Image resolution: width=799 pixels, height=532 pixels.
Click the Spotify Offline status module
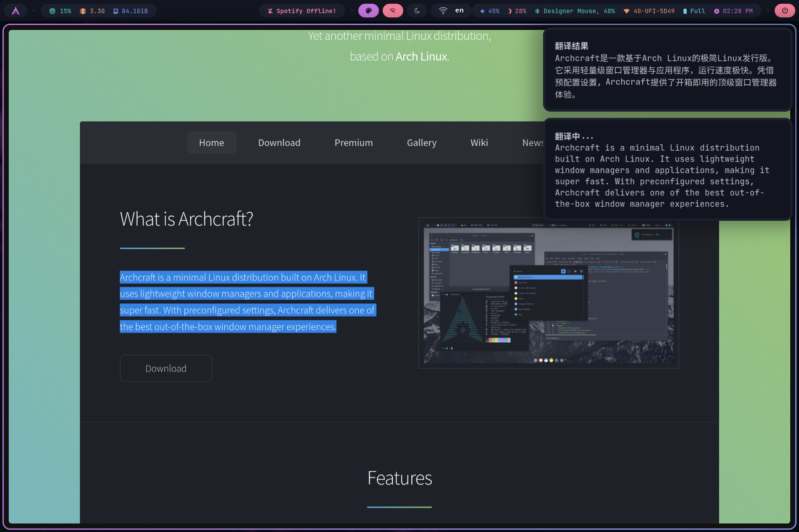click(x=302, y=11)
